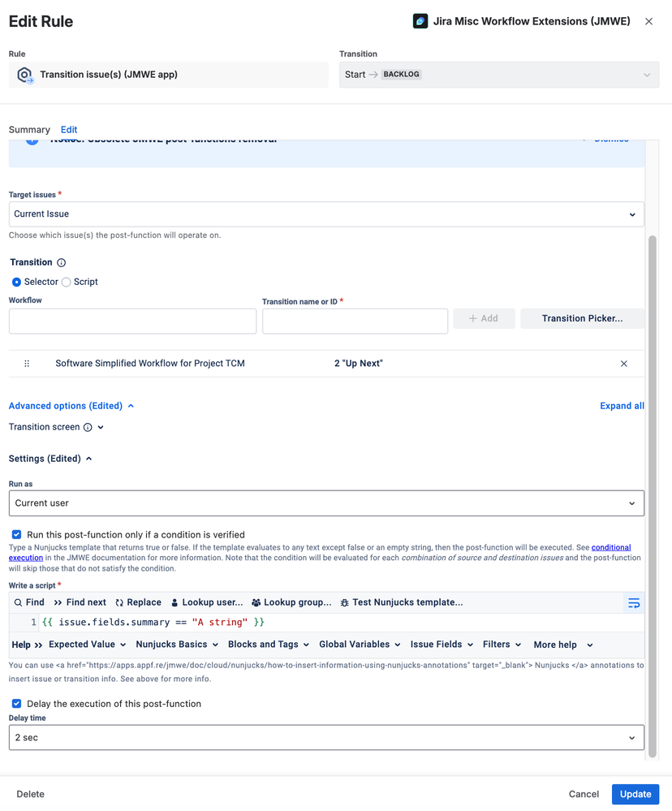Viewport: 672px width, 811px height.
Task: Click the vertical scrollbar of the form
Action: 653,497
